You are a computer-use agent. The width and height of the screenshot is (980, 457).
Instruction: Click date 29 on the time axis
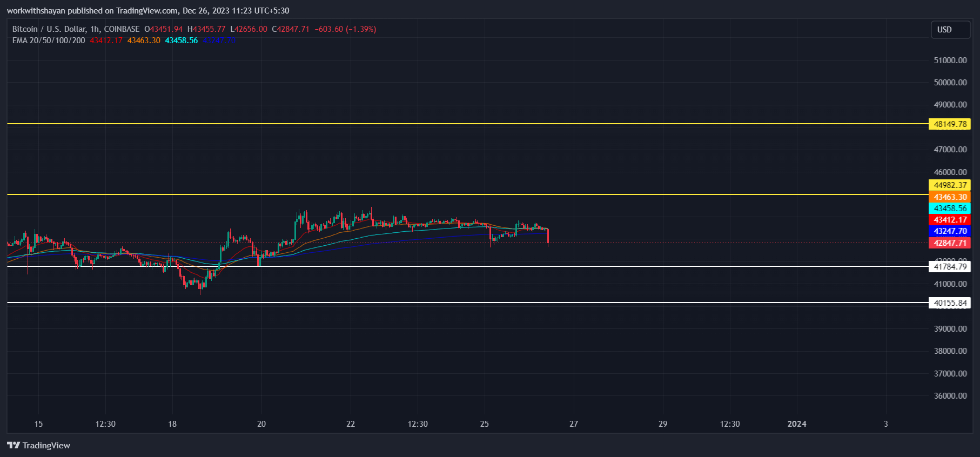(663, 424)
